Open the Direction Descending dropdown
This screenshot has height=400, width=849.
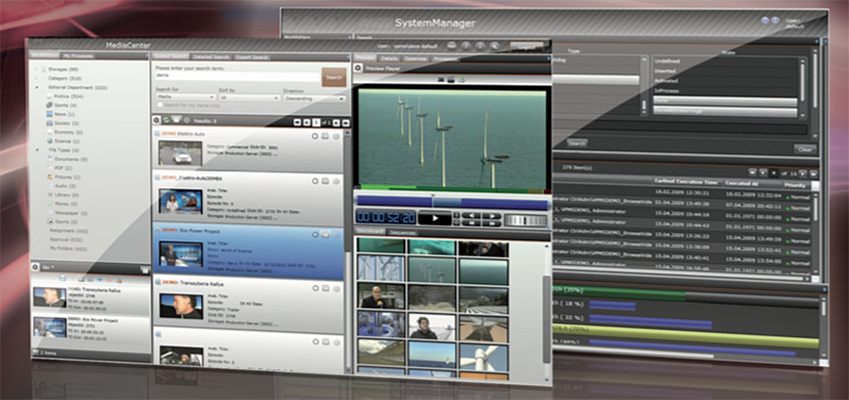click(x=314, y=99)
